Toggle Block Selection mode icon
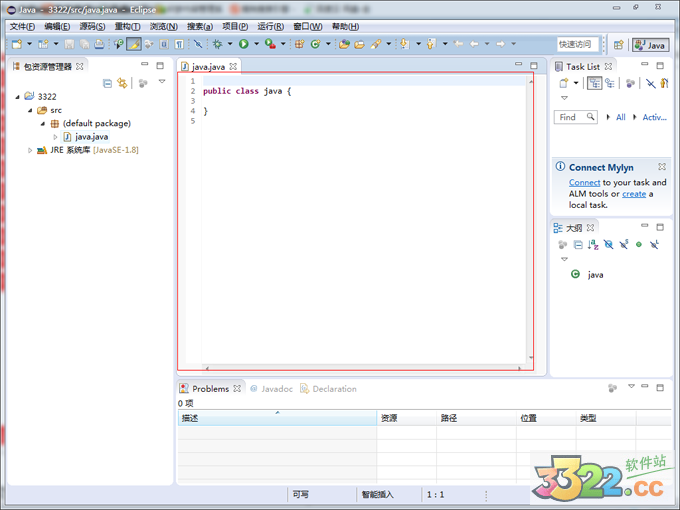The height and width of the screenshot is (510, 680). (x=164, y=44)
